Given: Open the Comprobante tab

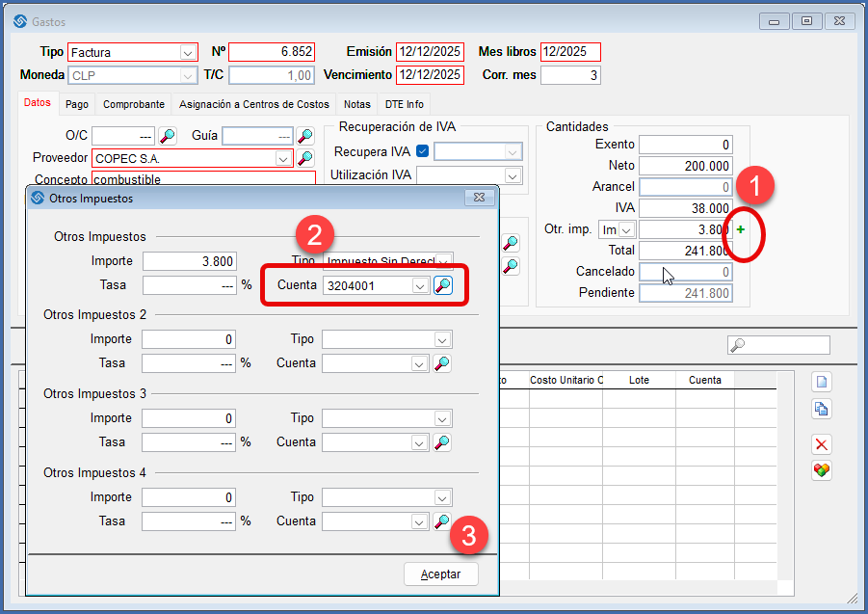Looking at the screenshot, I should [x=134, y=104].
